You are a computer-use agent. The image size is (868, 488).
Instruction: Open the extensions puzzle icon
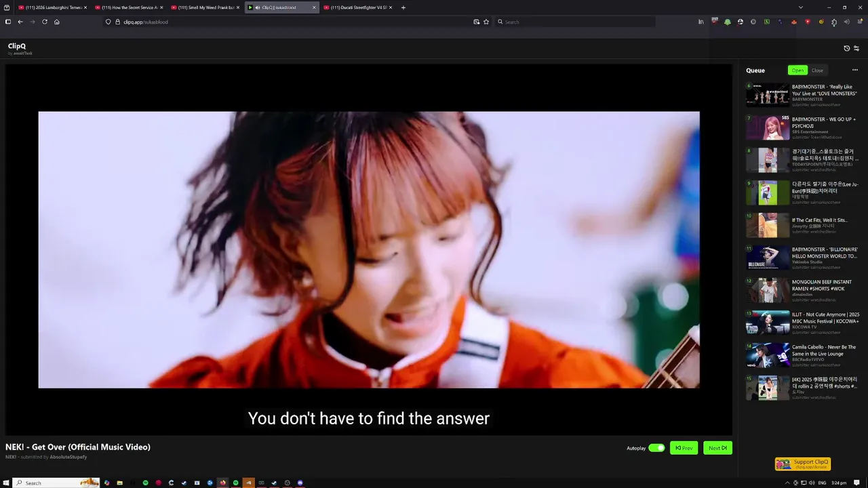click(x=834, y=22)
